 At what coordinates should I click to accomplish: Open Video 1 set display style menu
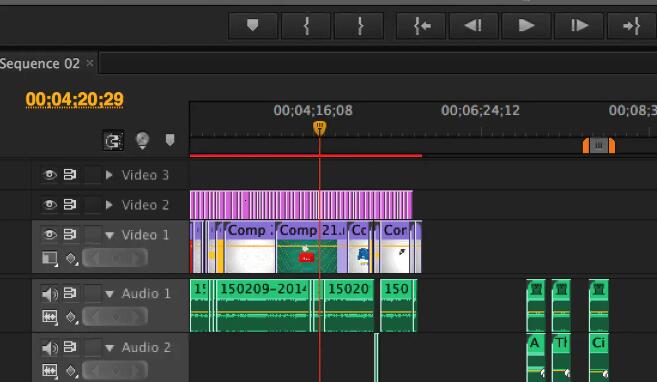click(49, 258)
